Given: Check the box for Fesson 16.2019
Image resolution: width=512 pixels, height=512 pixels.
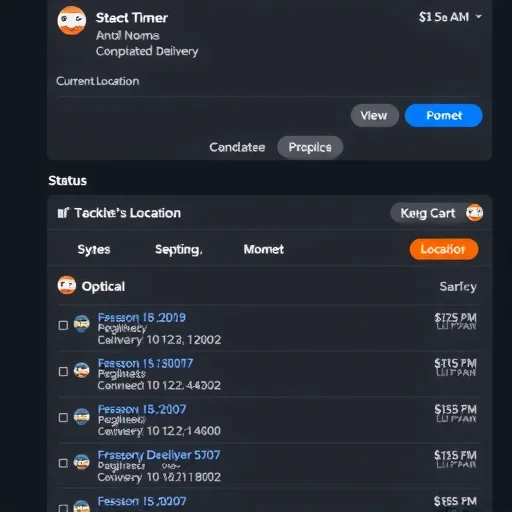Looking at the screenshot, I should 63,325.
